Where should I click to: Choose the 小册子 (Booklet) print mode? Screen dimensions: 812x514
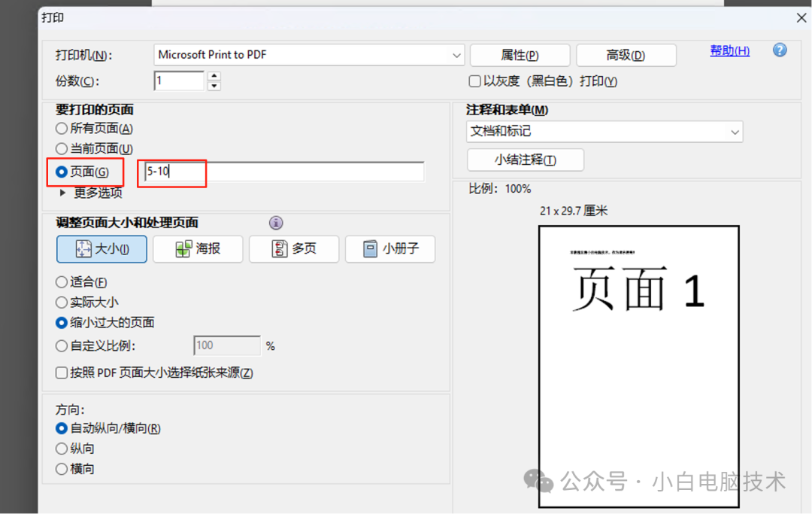(x=390, y=249)
